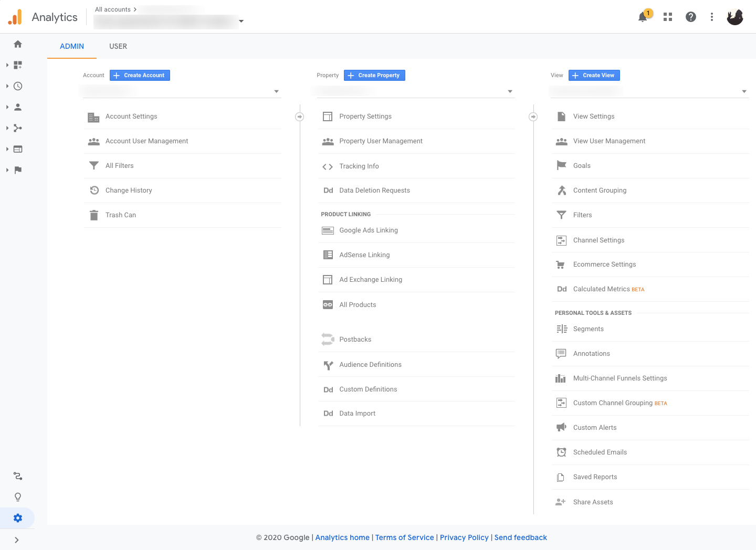This screenshot has height=550, width=756.
Task: Open Tracking Info in the Property column
Action: [x=359, y=166]
